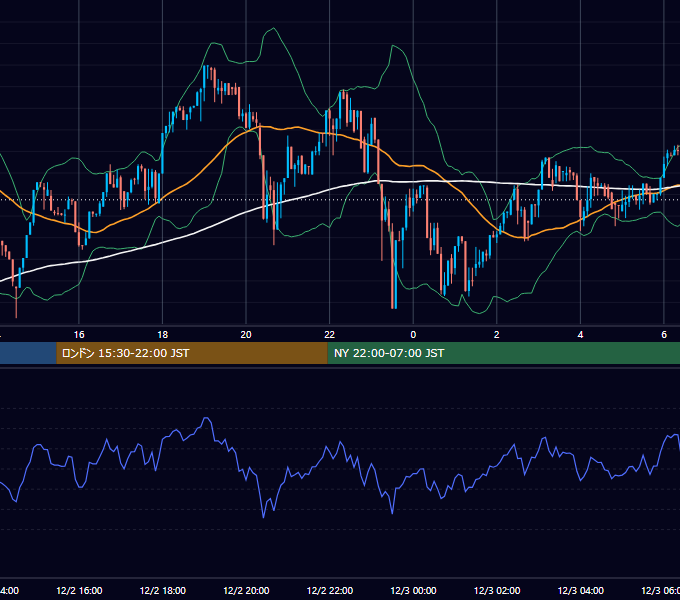Click the 12/2 16:00 date label
This screenshot has width=680, height=600.
coord(79,590)
